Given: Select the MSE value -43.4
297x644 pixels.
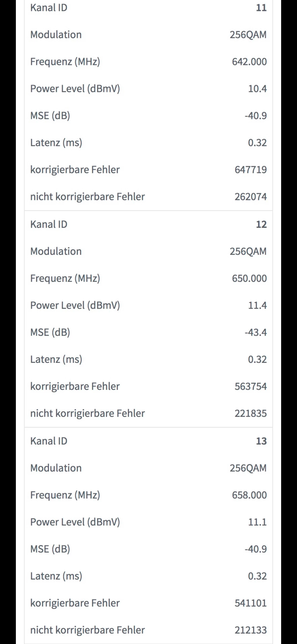Looking at the screenshot, I should point(255,332).
